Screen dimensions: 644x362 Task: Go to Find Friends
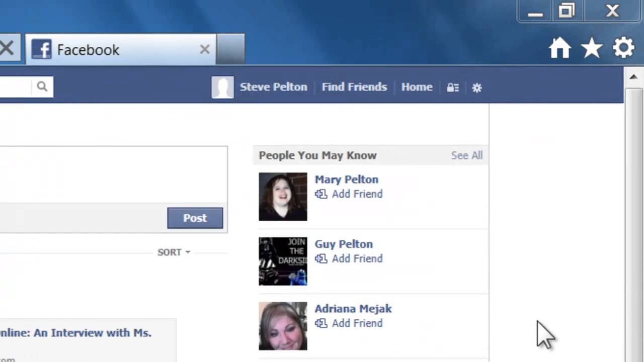[354, 87]
